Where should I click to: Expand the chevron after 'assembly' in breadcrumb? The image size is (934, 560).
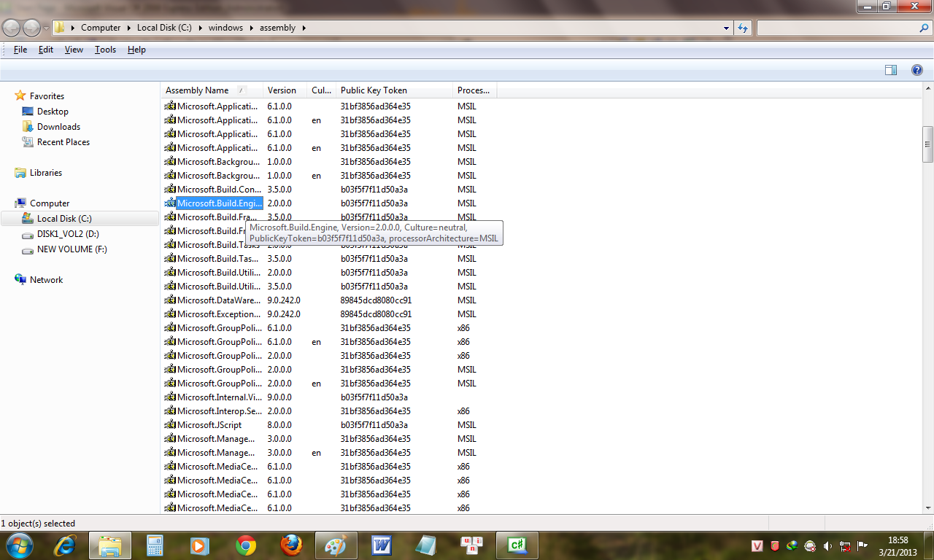click(304, 28)
